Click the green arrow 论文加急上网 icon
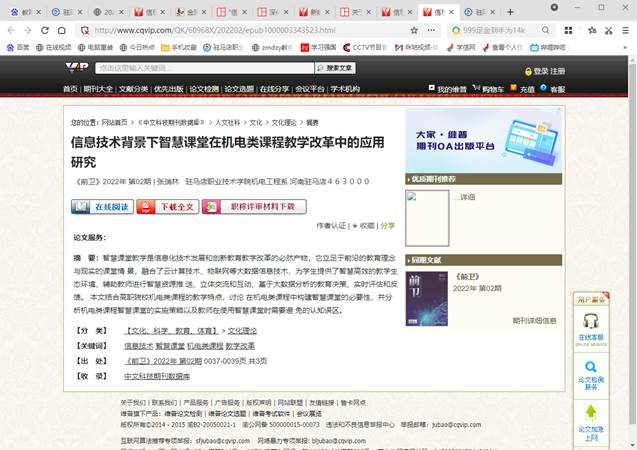 (591, 413)
